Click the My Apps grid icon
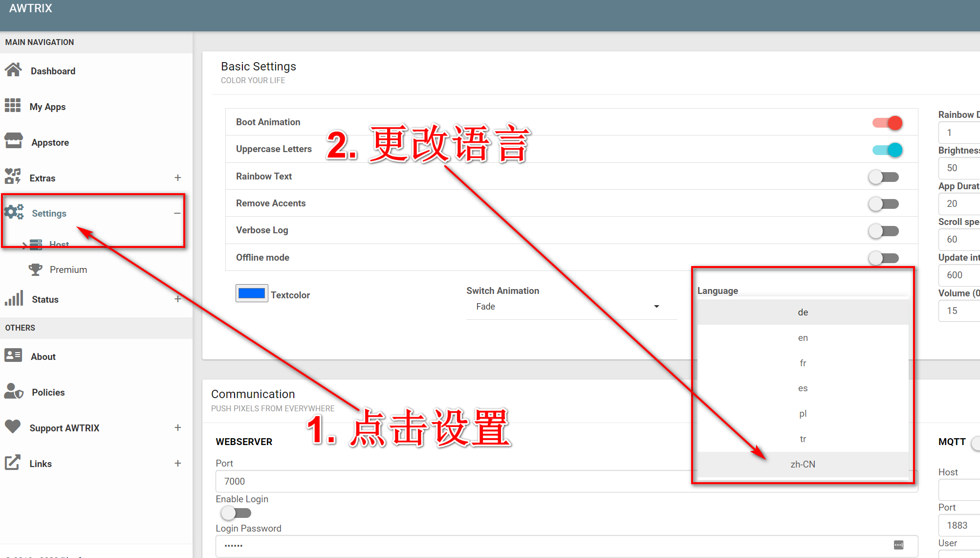Screen dimensions: 980x558 13,106
